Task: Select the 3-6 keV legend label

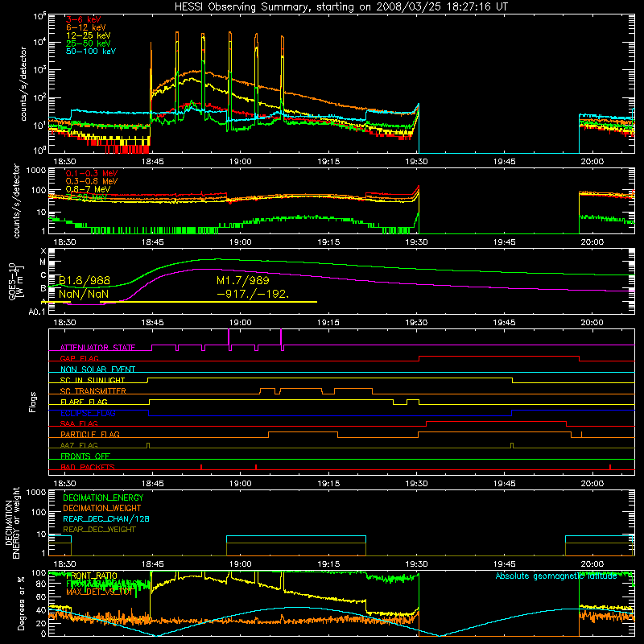Action: pyautogui.click(x=84, y=19)
